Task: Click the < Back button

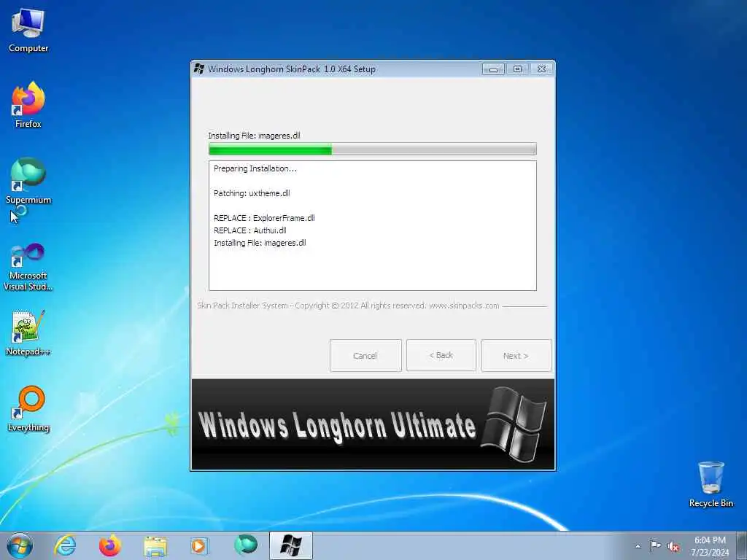Action: tap(441, 355)
